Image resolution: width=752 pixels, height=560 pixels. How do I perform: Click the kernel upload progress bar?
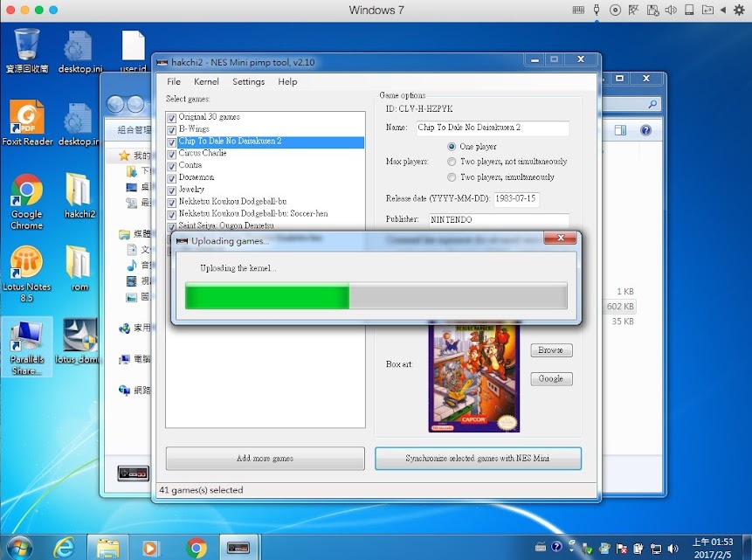pyautogui.click(x=376, y=295)
